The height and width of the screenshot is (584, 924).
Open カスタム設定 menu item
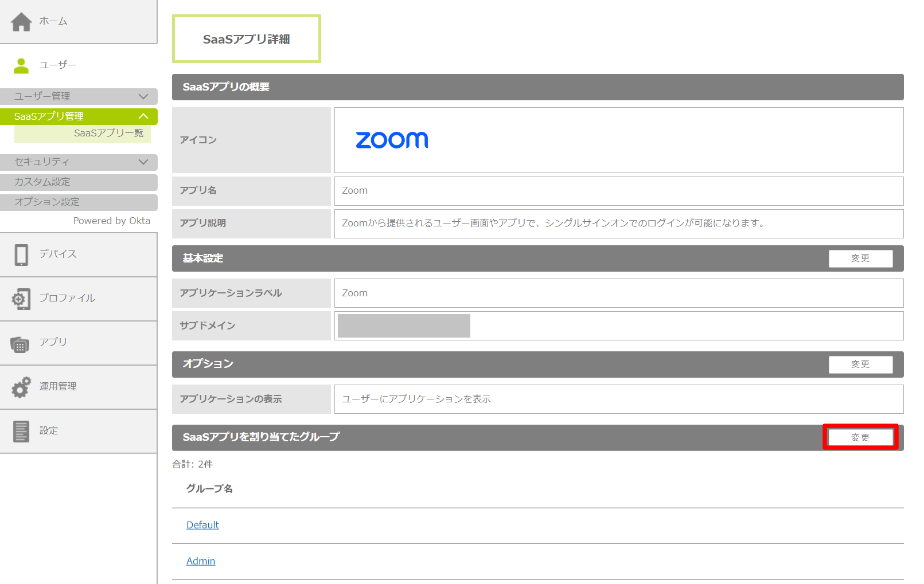click(79, 182)
